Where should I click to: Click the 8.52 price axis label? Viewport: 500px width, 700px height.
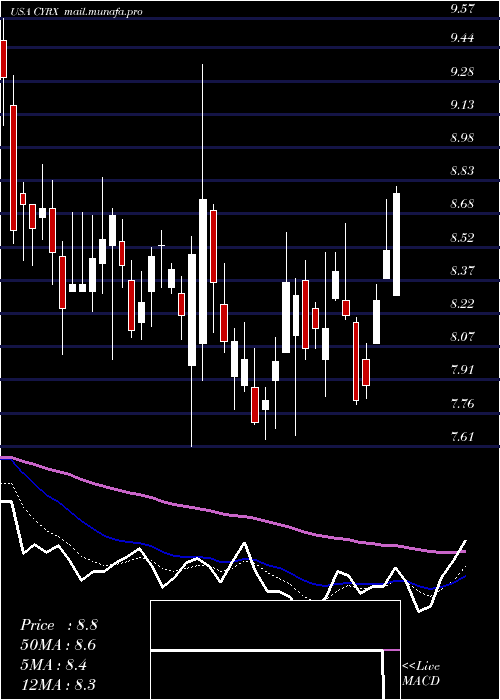point(462,238)
